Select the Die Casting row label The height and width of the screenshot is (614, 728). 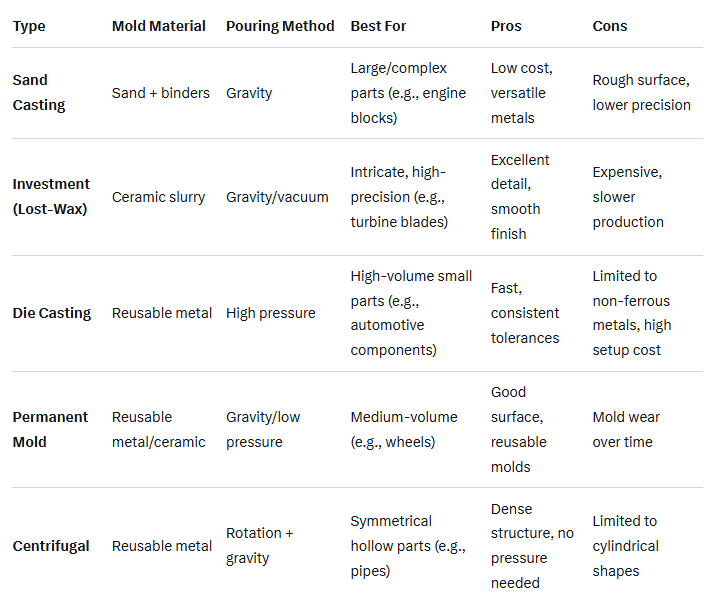[52, 313]
